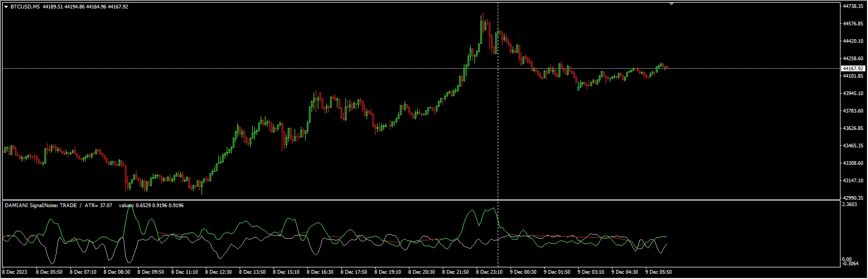Click the triangle arrow beside BTCUSD,M5
This screenshot has height=279, width=868.
click(6, 7)
